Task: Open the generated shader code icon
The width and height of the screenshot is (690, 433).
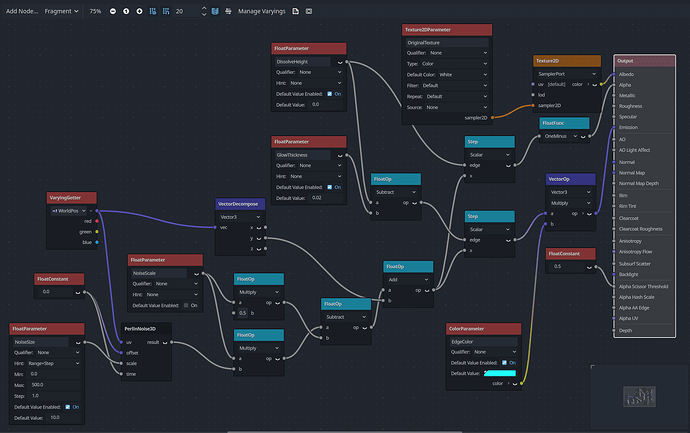Action: pyautogui.click(x=296, y=11)
